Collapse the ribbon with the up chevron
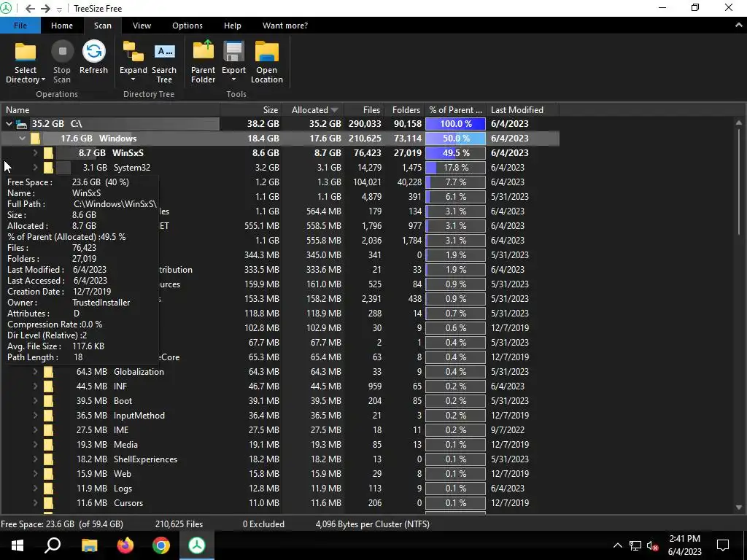Image resolution: width=747 pixels, height=560 pixels. tap(738, 26)
